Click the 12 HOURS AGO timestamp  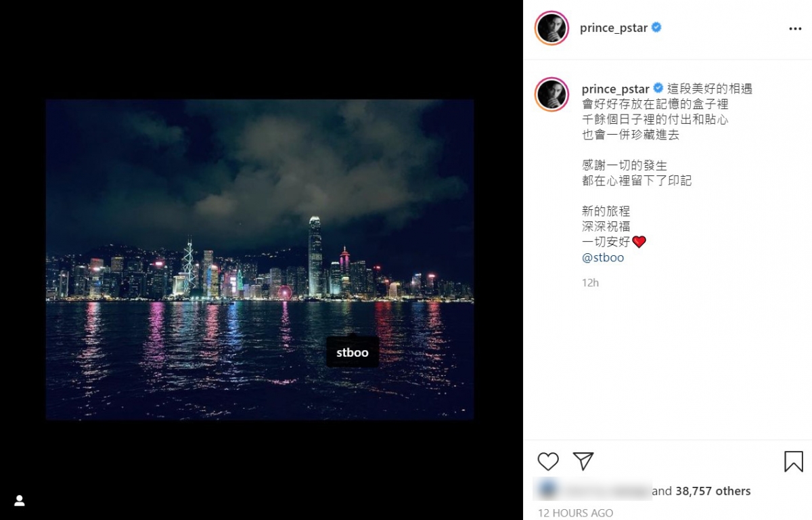pyautogui.click(x=576, y=513)
